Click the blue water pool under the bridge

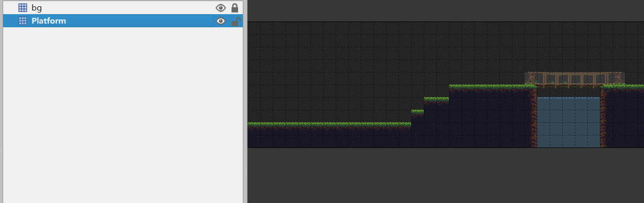pos(568,122)
